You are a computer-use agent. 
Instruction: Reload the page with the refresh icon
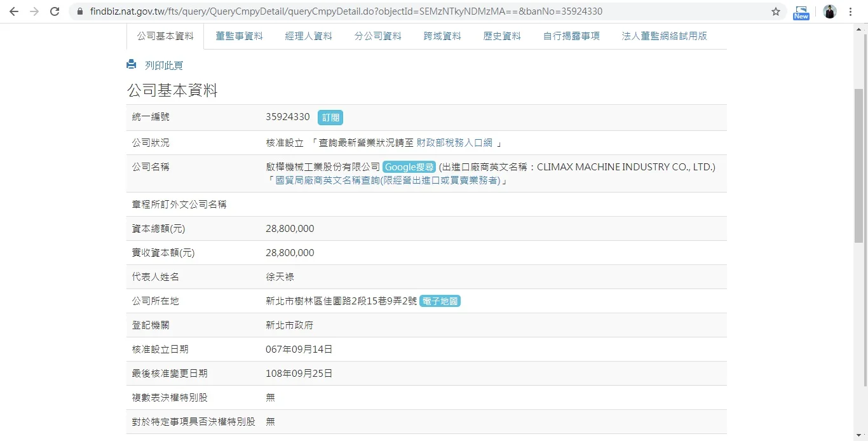coord(55,11)
